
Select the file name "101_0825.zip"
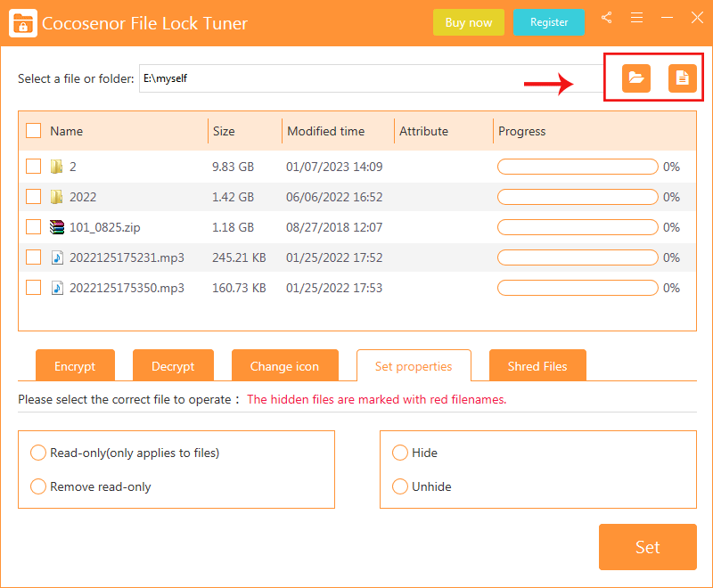[104, 227]
